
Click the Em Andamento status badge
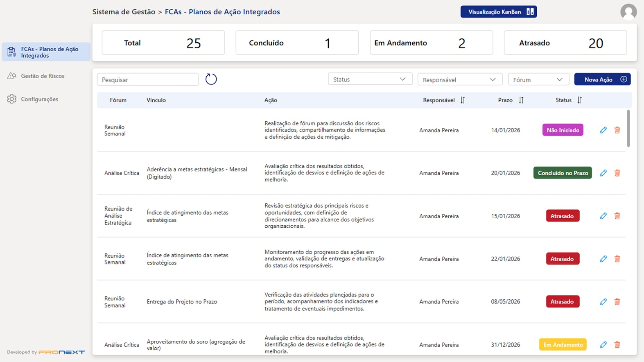point(563,345)
